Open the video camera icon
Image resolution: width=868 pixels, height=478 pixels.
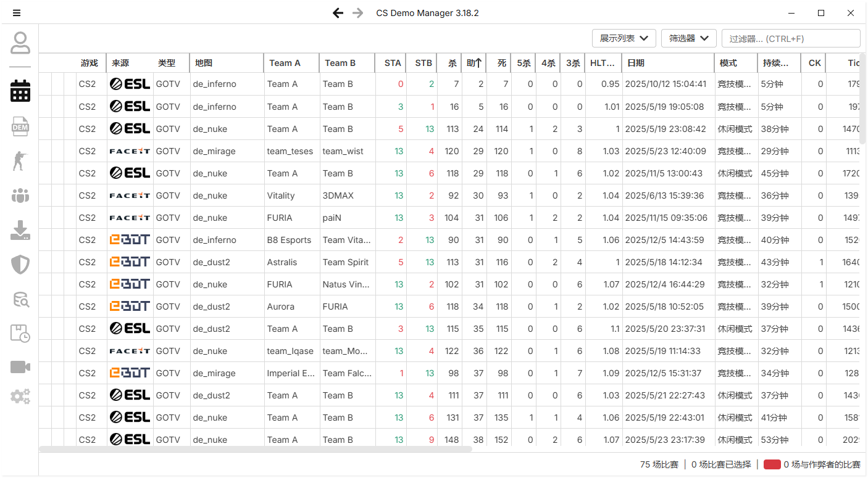point(20,367)
